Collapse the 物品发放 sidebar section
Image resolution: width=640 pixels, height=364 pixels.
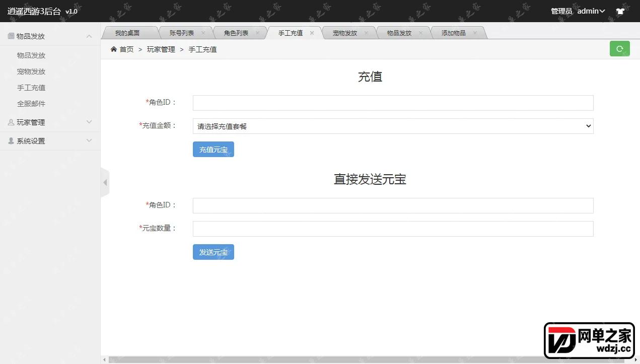click(89, 36)
